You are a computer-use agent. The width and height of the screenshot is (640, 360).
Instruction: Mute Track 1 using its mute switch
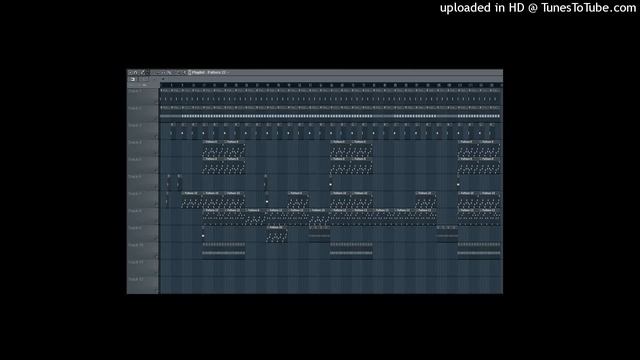(156, 102)
